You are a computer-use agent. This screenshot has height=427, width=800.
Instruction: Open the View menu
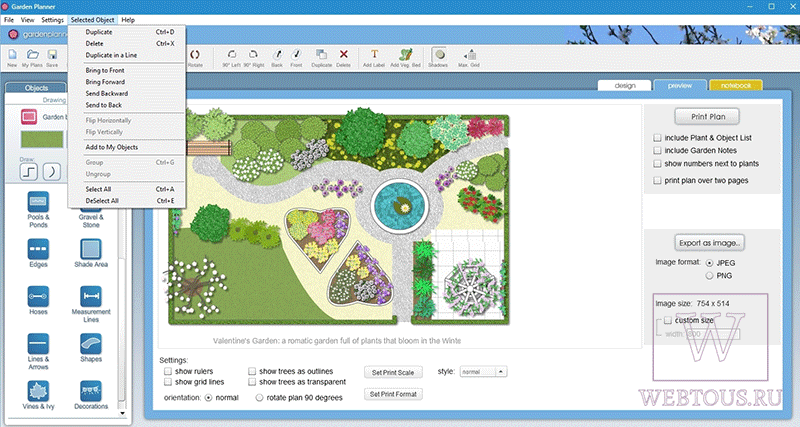coord(28,20)
